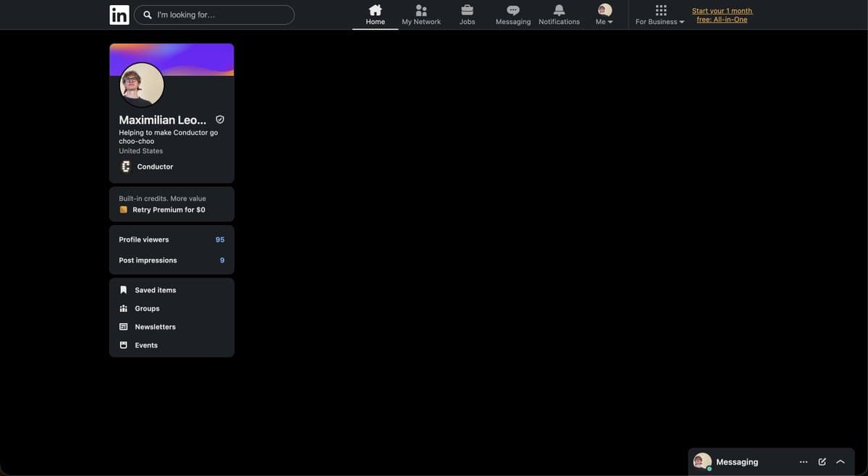The height and width of the screenshot is (476, 868).
Task: Click the verification shield badge
Action: (x=220, y=119)
